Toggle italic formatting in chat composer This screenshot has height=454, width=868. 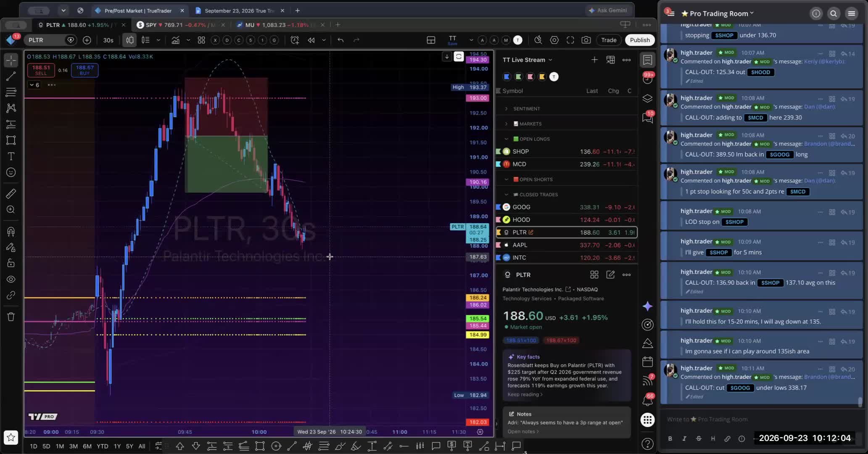(684, 438)
